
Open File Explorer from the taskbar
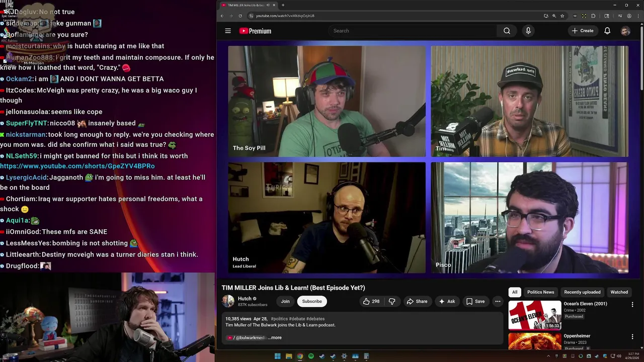(289, 356)
